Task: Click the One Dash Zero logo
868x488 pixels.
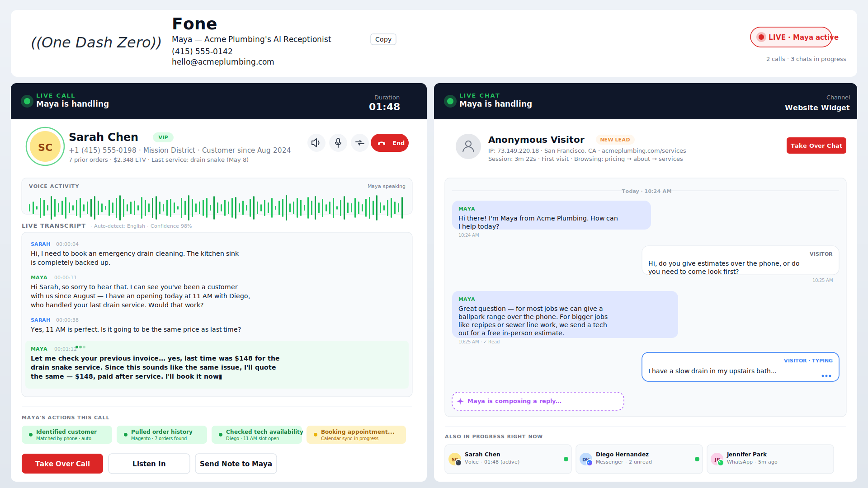Action: click(x=96, y=42)
